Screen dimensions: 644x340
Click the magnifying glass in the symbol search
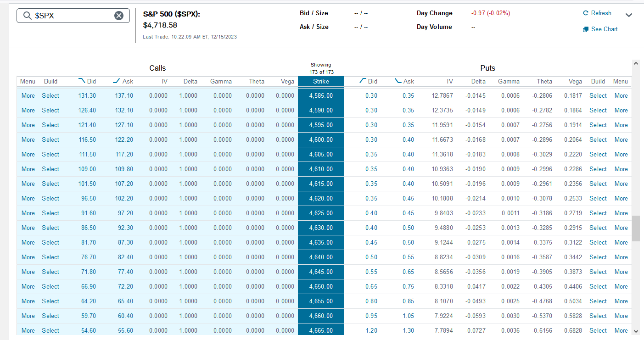27,15
